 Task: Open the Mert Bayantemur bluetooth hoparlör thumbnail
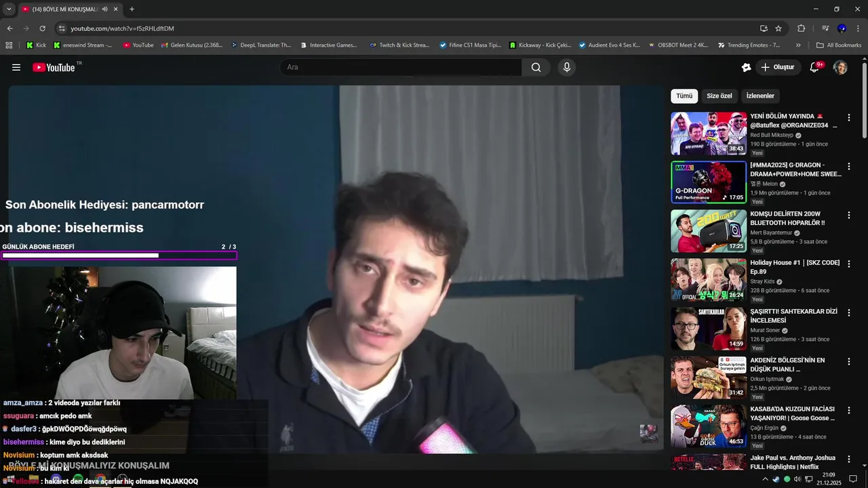tap(709, 231)
